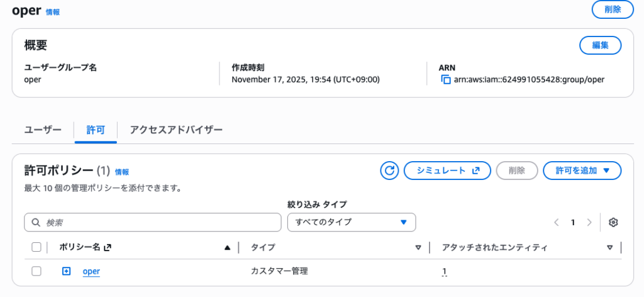Open the すべてのタイプ filter dropdown
Image resolution: width=644 pixels, height=297 pixels.
click(x=351, y=222)
